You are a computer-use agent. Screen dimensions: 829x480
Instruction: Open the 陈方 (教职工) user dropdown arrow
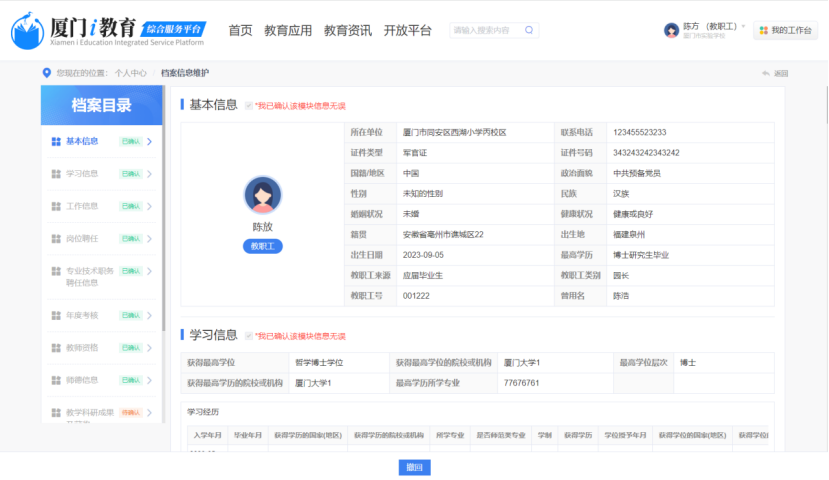[x=743, y=26]
